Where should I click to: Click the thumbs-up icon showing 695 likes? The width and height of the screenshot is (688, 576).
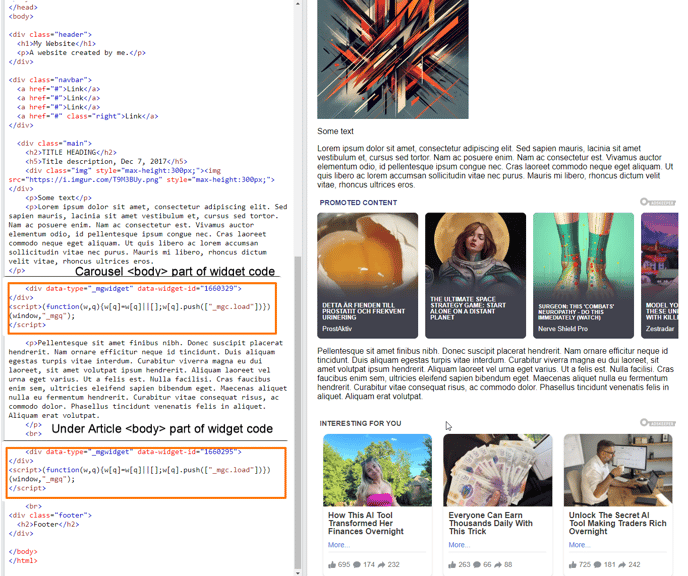(x=332, y=565)
